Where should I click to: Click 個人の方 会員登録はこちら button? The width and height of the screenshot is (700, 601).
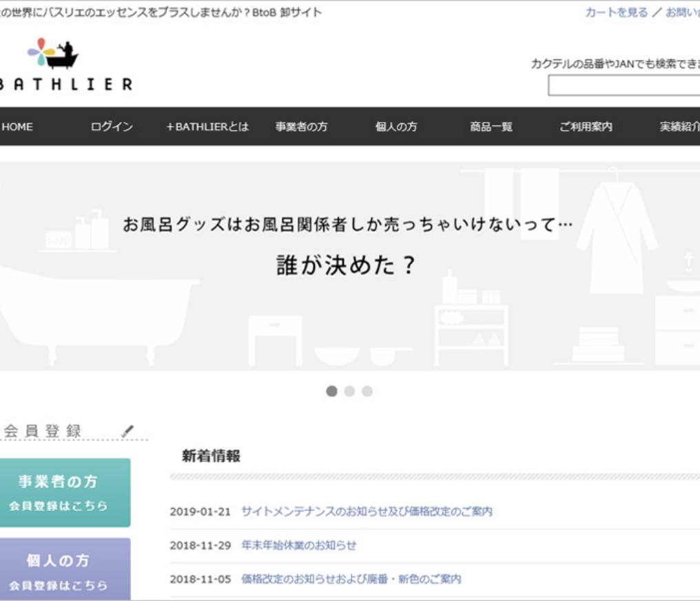point(65,569)
